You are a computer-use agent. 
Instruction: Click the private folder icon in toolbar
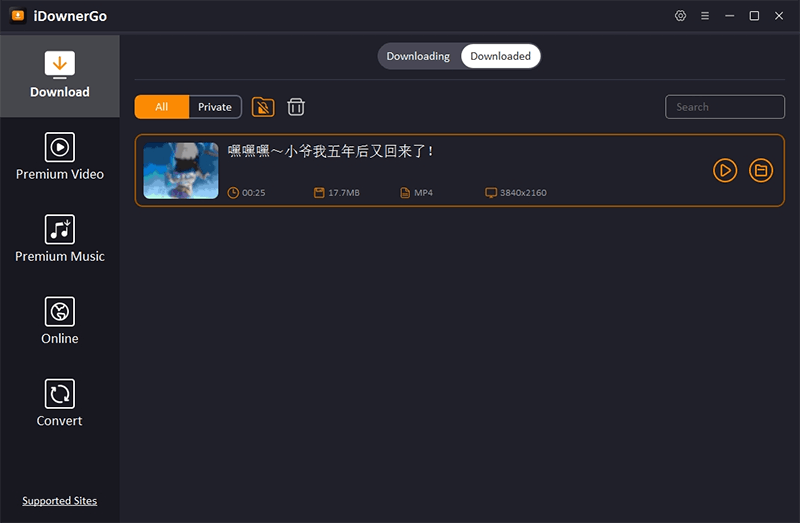pyautogui.click(x=263, y=107)
